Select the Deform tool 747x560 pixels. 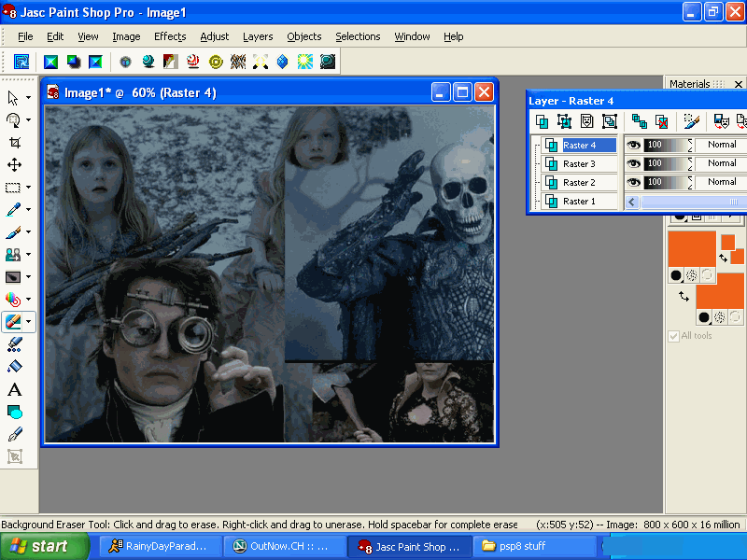click(x=13, y=120)
